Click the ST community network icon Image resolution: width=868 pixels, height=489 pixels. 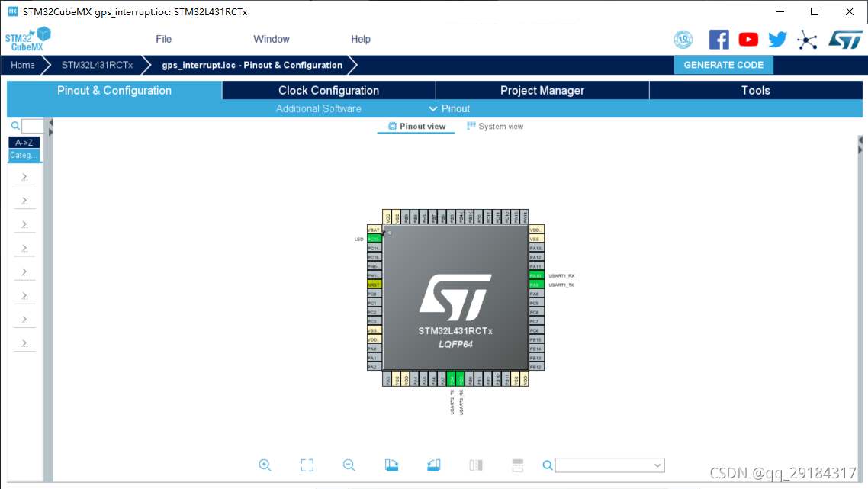pos(807,40)
